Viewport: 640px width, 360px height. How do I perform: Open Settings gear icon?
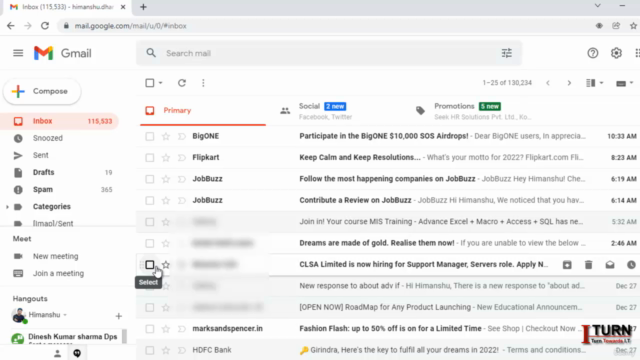point(616,53)
